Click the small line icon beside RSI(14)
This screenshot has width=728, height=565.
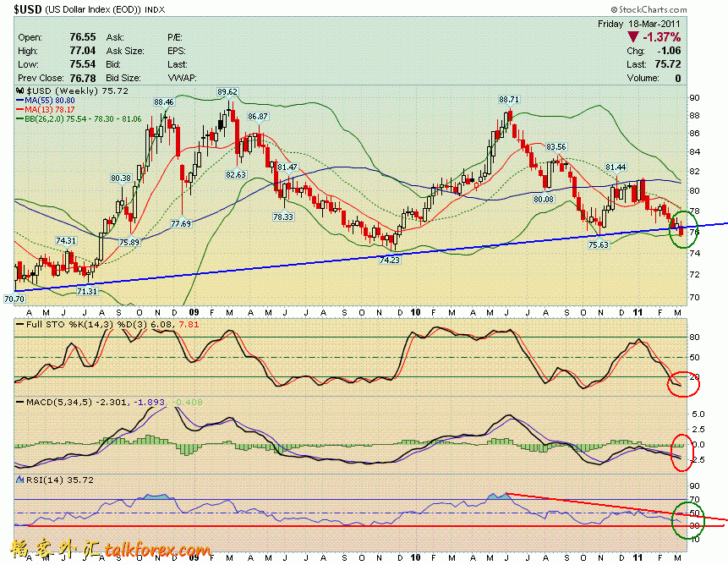(20, 480)
